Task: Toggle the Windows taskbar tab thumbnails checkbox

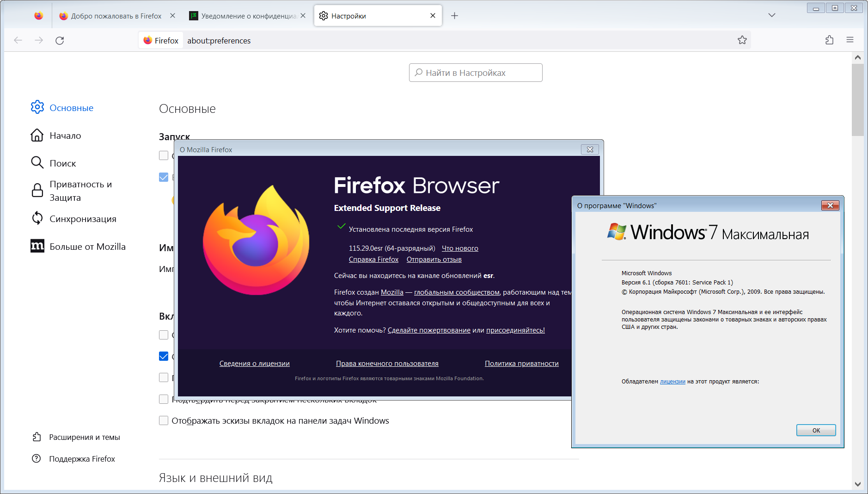Action: pyautogui.click(x=164, y=420)
